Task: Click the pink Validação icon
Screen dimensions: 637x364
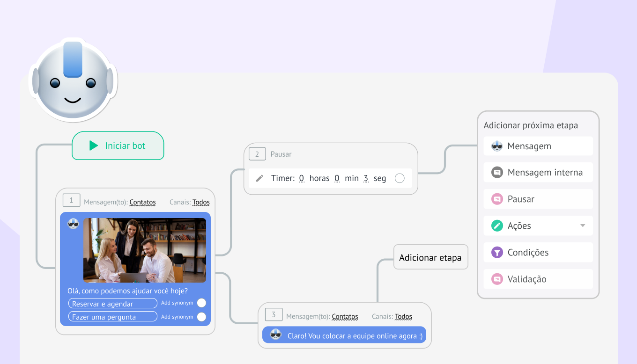Action: (497, 279)
